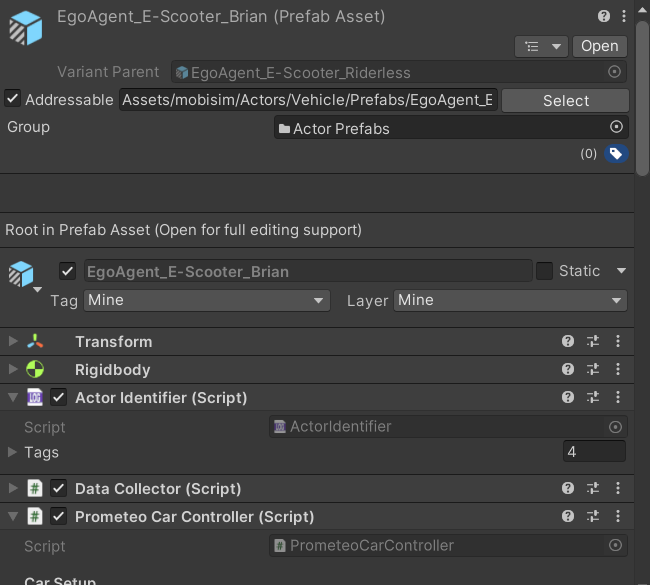Viewport: 650px width, 585px height.
Task: Click the Transform component axes icon
Action: coord(35,341)
